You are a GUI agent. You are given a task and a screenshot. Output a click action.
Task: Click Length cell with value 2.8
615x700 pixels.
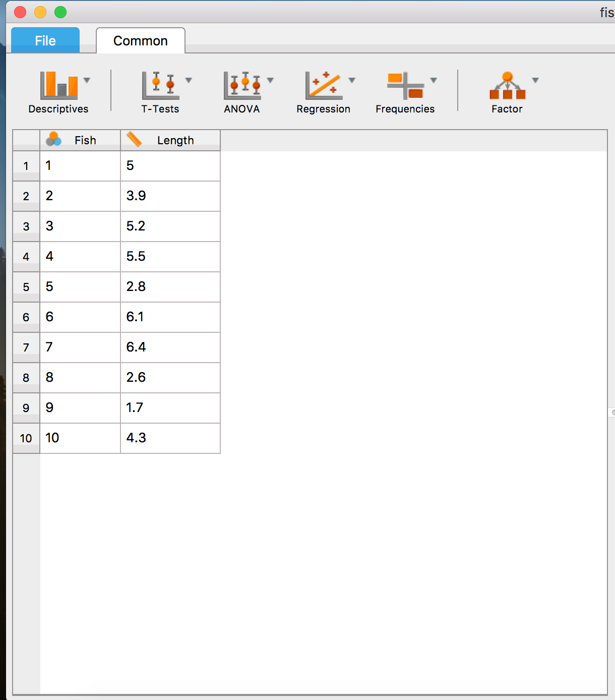[x=170, y=287]
